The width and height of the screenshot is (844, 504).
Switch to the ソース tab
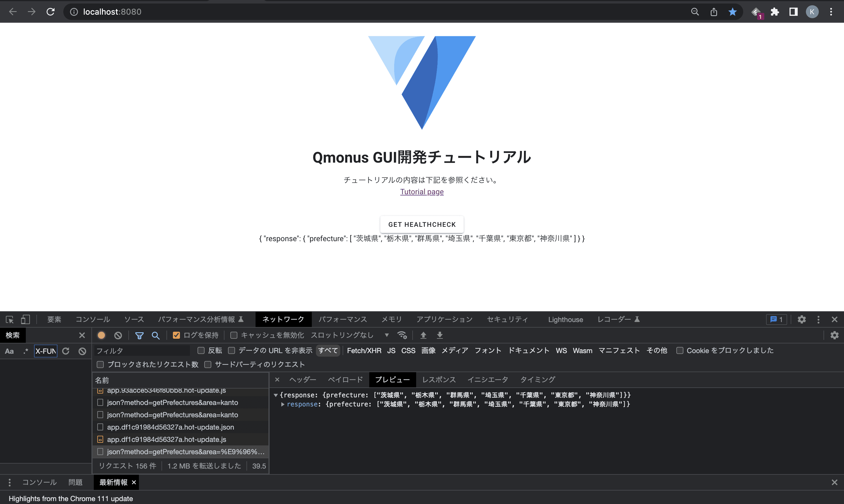(x=134, y=320)
